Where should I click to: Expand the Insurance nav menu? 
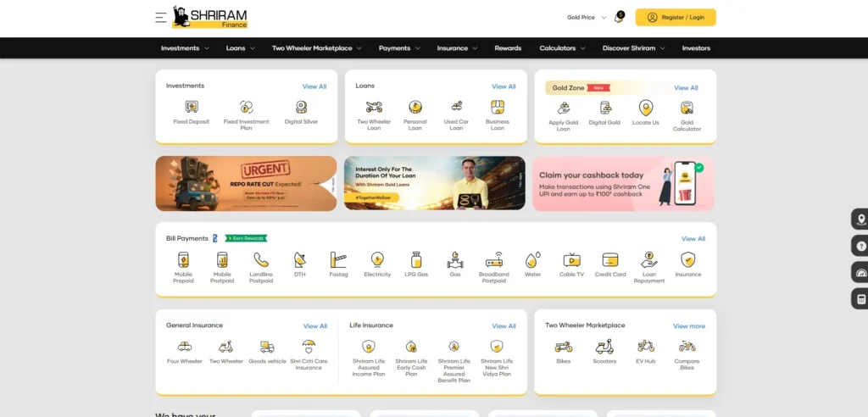click(457, 48)
